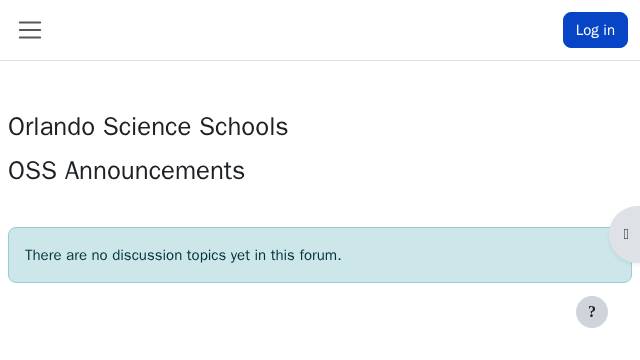Click the Log in button
Image resolution: width=640 pixels, height=360 pixels.
pos(595,30)
